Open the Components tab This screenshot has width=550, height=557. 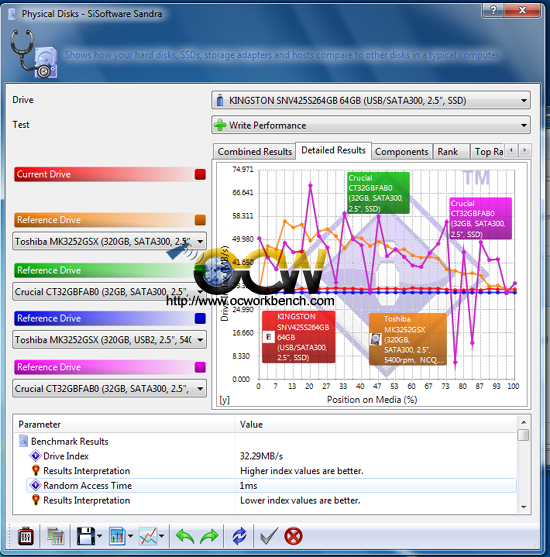pos(401,152)
